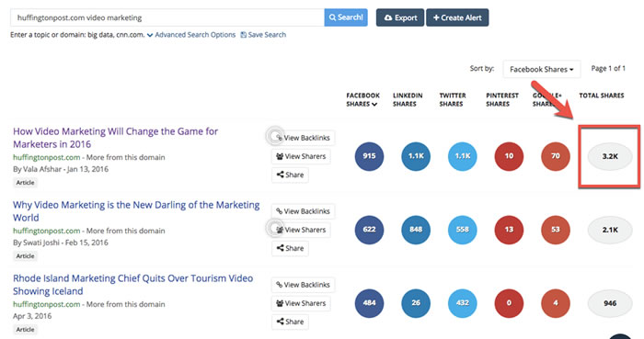The width and height of the screenshot is (644, 339).
Task: Click the 915 Facebook shares circle
Action: click(369, 156)
